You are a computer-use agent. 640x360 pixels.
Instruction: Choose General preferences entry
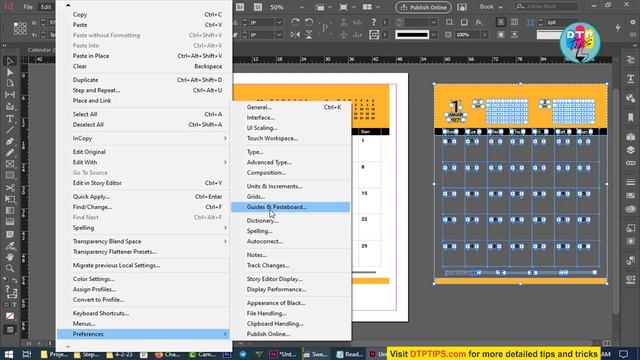pyautogui.click(x=291, y=107)
